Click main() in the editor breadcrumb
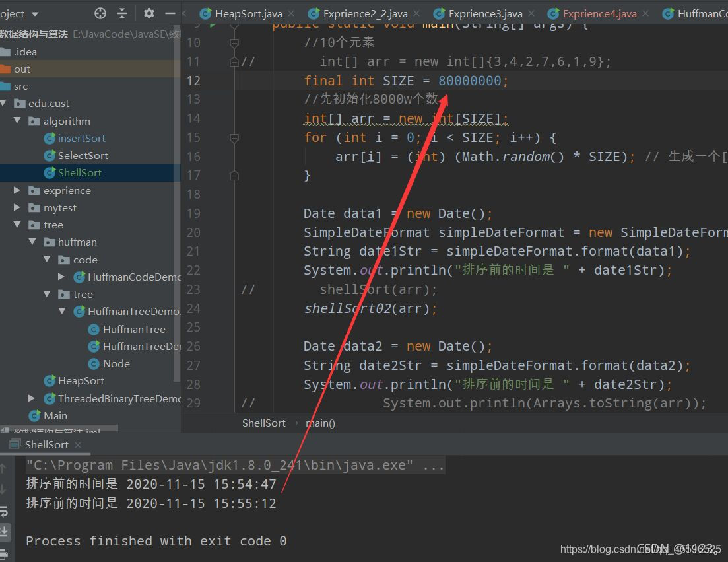The width and height of the screenshot is (728, 562). click(320, 423)
